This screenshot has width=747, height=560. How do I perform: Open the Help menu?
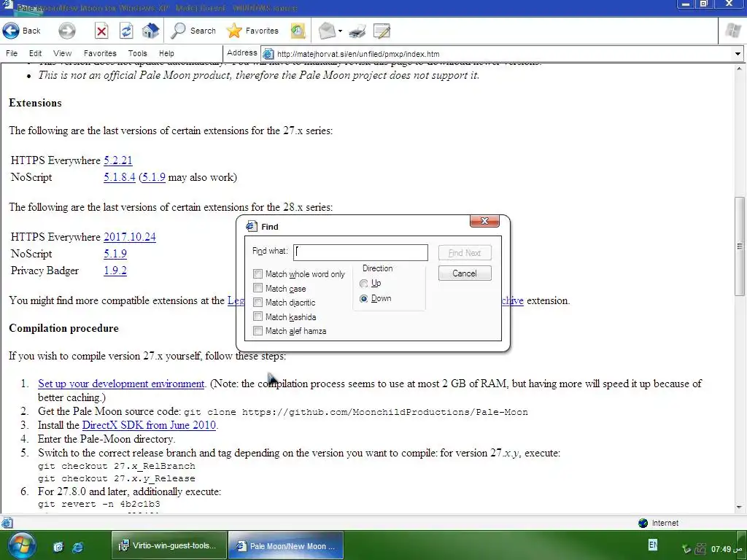click(166, 53)
